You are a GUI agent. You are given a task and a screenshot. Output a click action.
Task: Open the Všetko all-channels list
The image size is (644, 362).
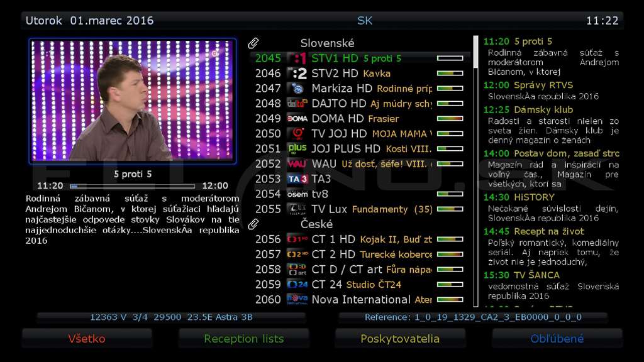87,339
